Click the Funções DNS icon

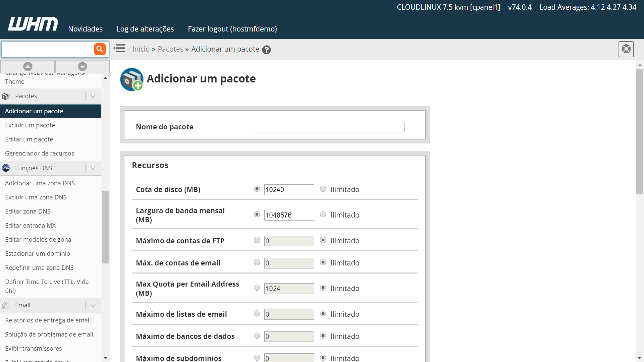6,168
